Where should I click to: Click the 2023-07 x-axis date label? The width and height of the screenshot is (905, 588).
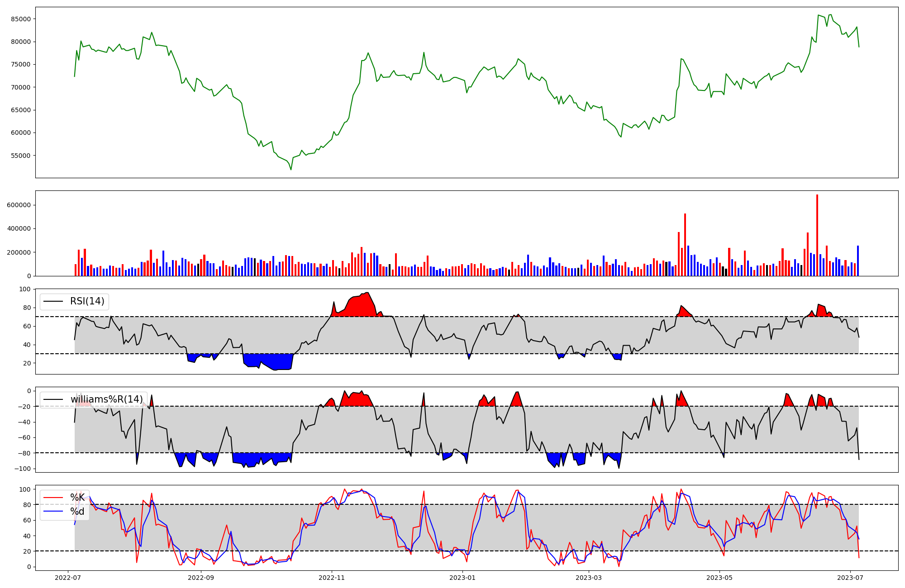coord(850,578)
